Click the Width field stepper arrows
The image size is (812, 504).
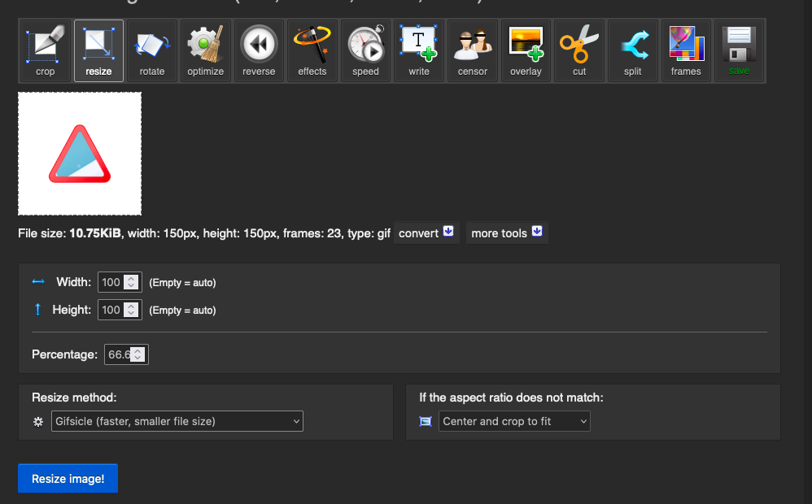coord(132,282)
